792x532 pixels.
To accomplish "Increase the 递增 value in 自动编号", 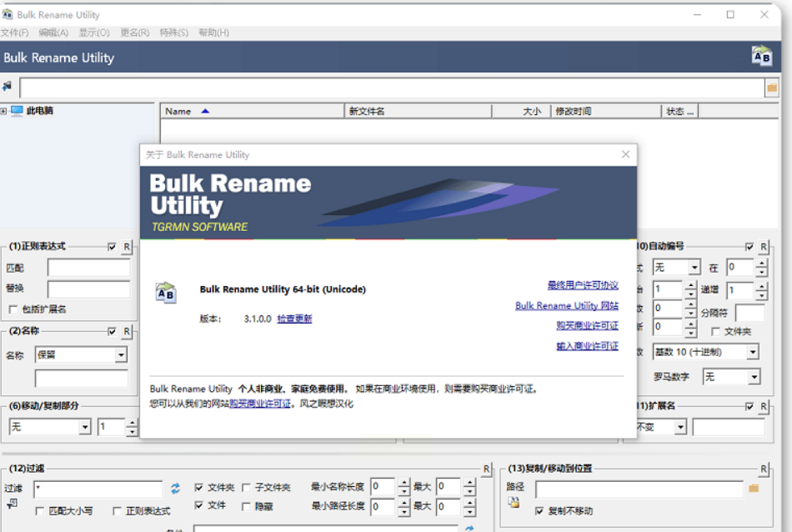I will 762,287.
